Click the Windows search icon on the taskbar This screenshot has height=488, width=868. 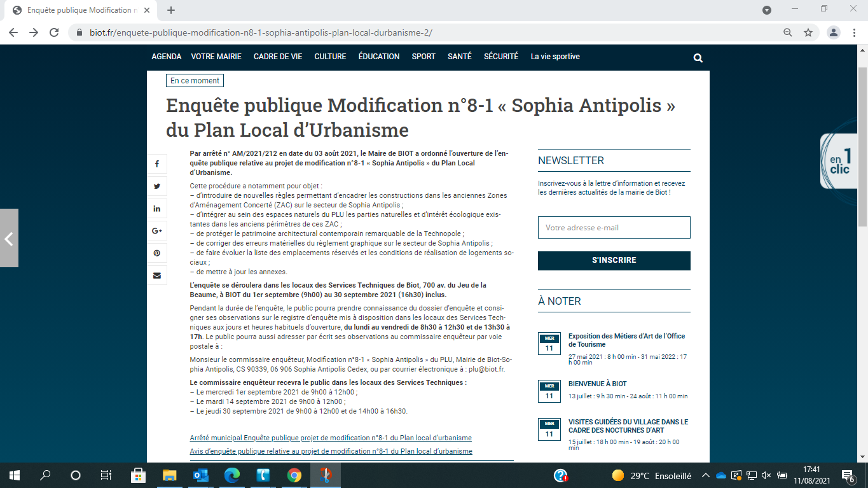[x=45, y=475]
